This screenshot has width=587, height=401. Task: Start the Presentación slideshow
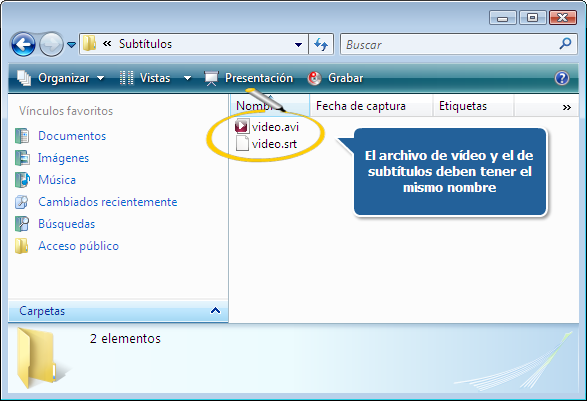pyautogui.click(x=249, y=78)
